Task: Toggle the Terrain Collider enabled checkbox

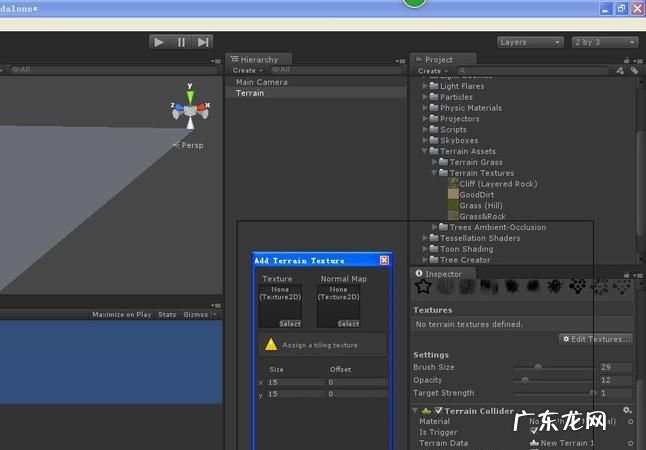Action: point(438,410)
